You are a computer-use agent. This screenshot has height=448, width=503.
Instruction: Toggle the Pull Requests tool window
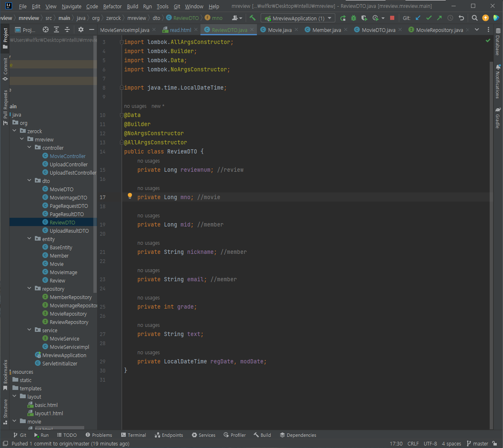[x=5, y=107]
